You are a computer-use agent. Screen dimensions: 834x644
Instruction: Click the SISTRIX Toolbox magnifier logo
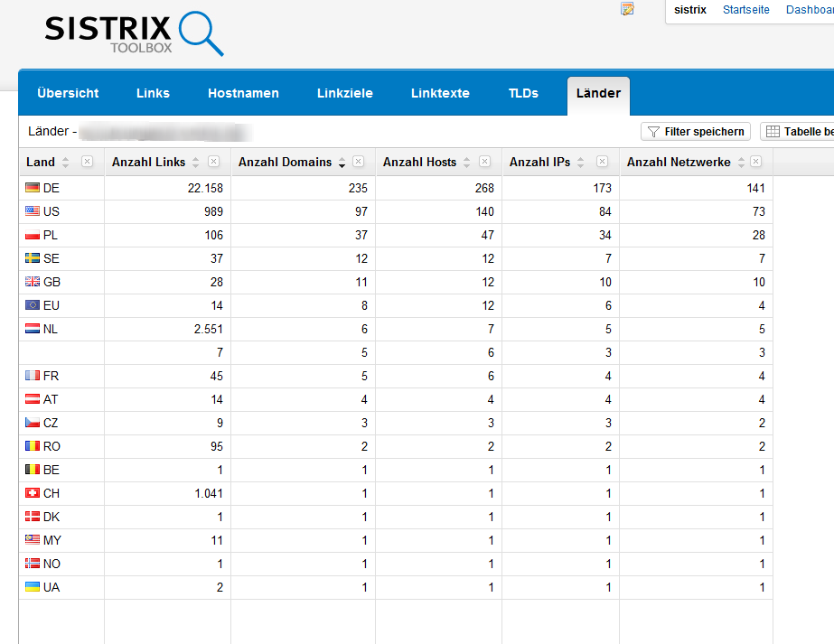pos(134,33)
